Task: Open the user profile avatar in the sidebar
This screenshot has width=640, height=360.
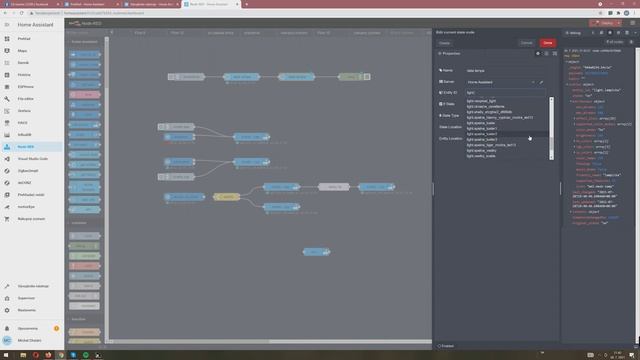Action: (7, 340)
